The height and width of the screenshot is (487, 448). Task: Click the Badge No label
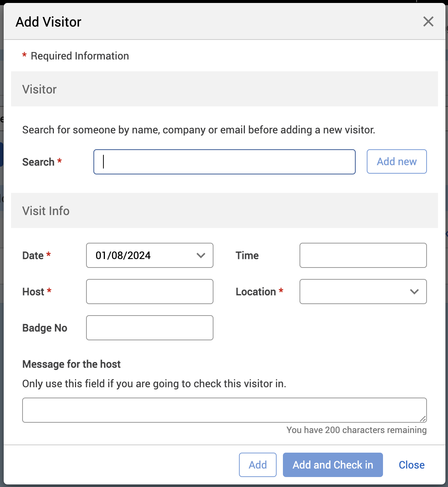45,328
